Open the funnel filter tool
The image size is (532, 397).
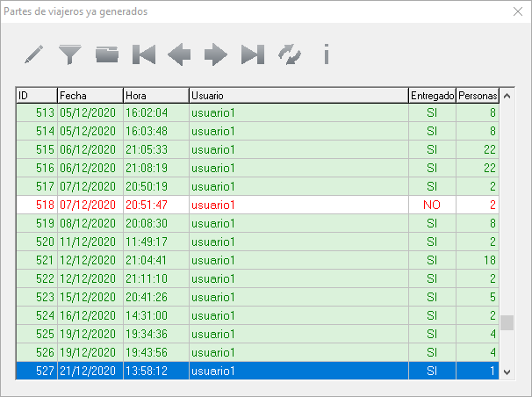coord(70,55)
